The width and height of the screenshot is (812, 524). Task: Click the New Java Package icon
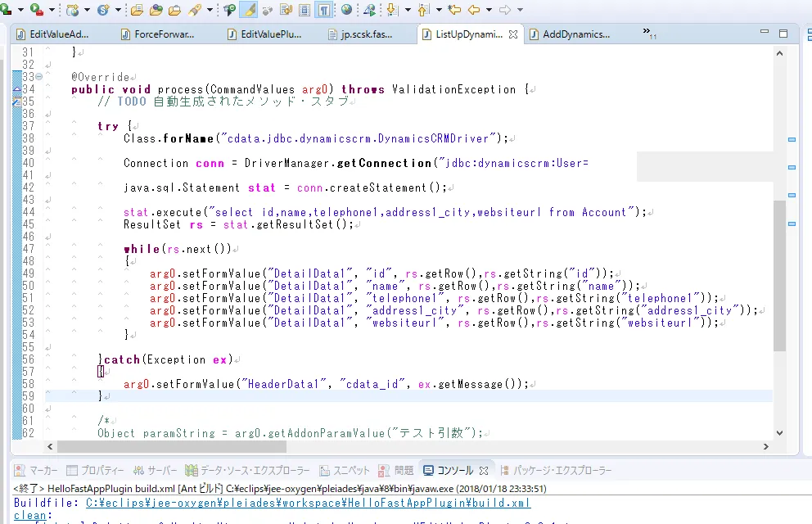74,10
